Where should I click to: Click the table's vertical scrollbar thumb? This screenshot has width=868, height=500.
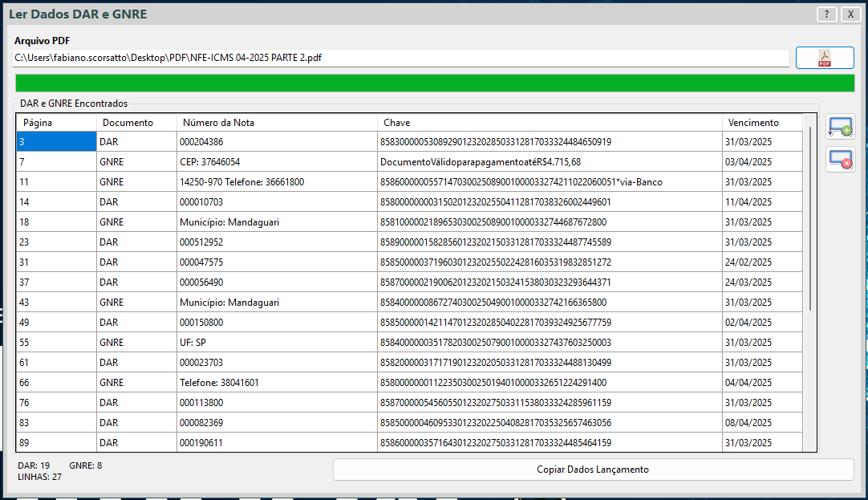[x=810, y=217]
